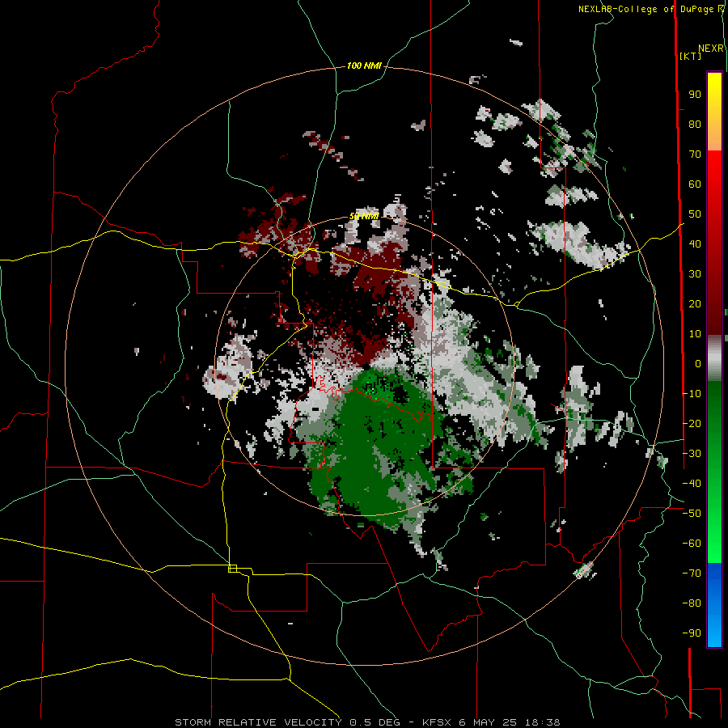Click the -30 value on velocity scale

tap(692, 454)
